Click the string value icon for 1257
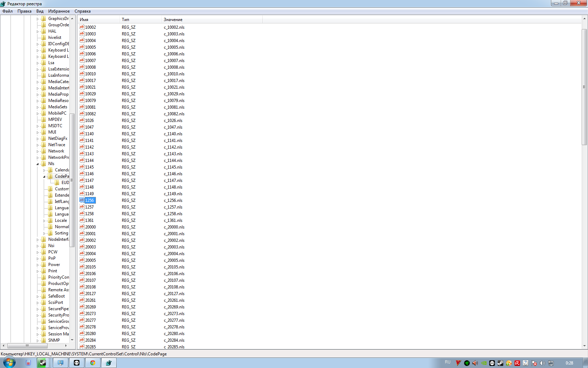This screenshot has height=368, width=588. coord(82,207)
